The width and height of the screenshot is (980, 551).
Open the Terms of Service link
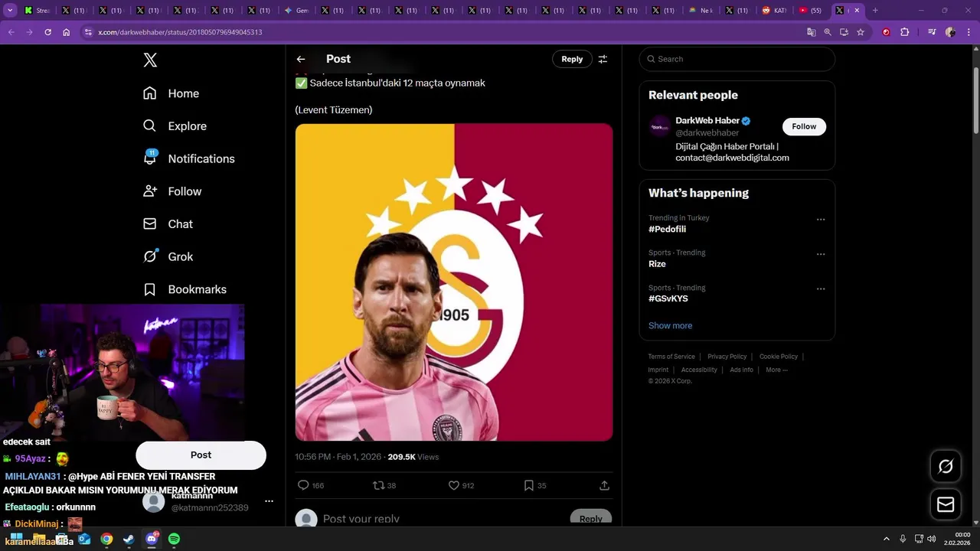(671, 357)
